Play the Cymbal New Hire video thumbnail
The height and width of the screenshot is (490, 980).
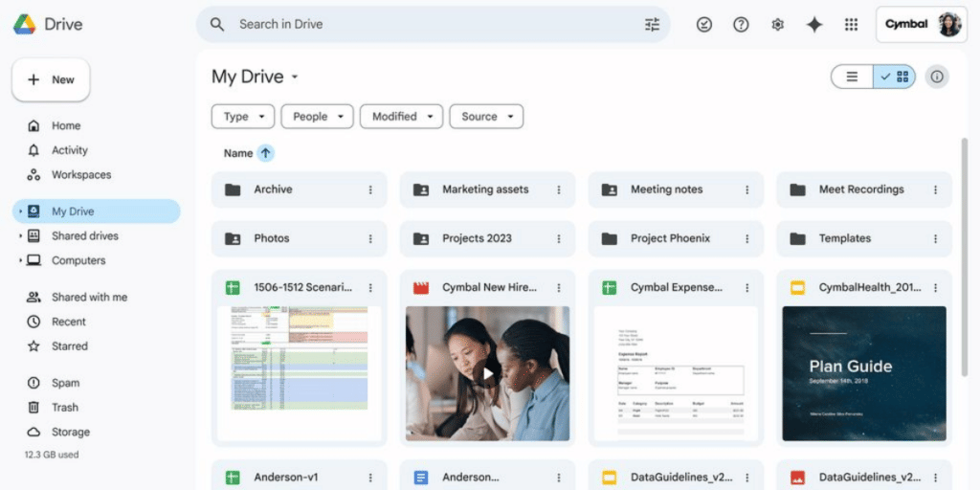pyautogui.click(x=487, y=373)
